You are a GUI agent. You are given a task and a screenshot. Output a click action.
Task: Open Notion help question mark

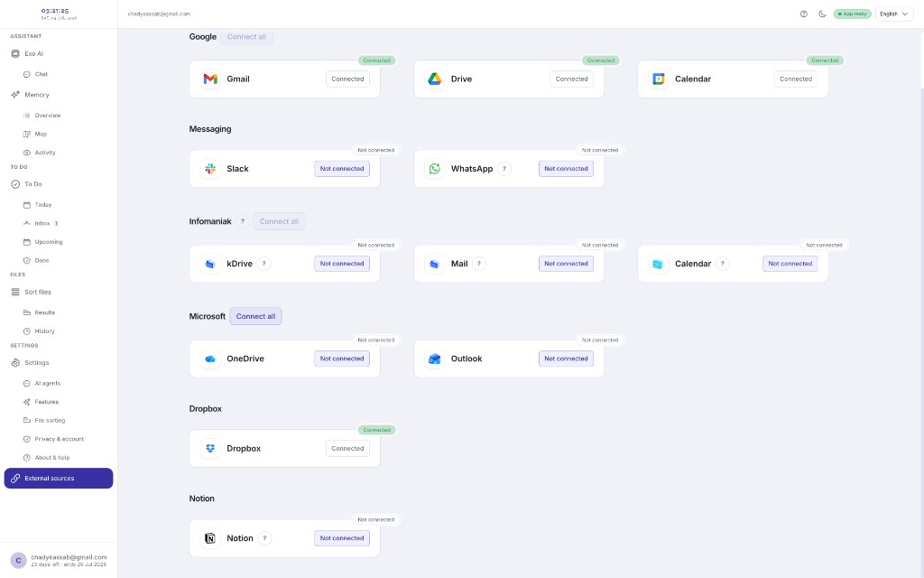tap(264, 538)
